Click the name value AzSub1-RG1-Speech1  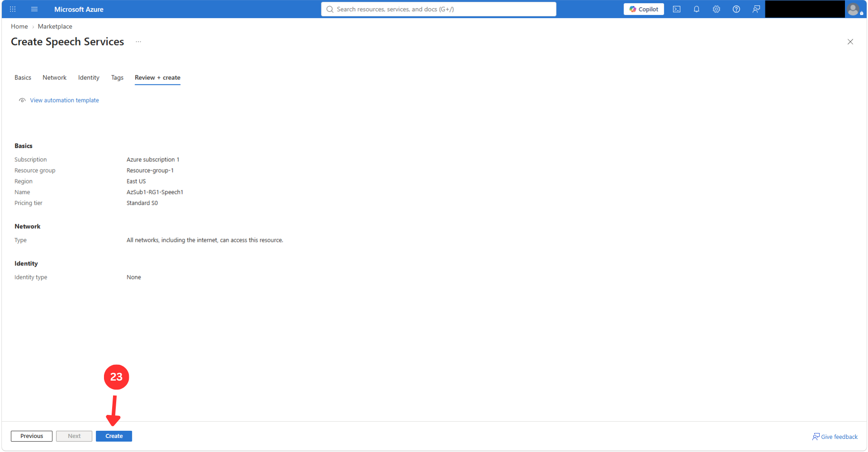tap(155, 192)
